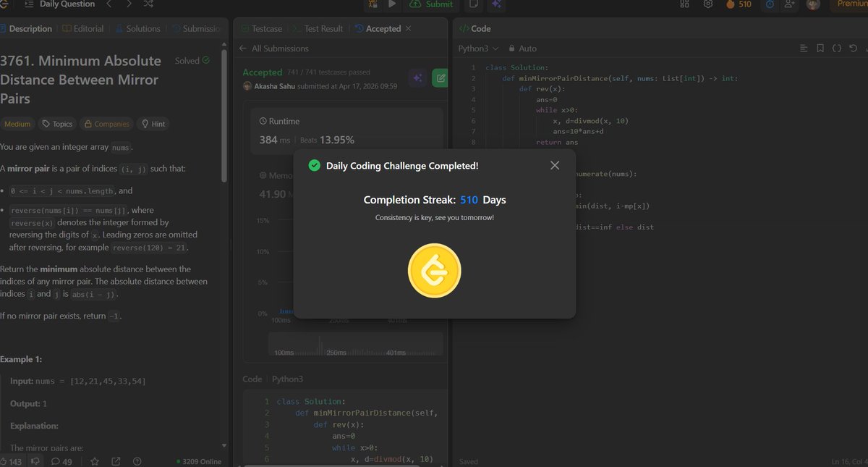Expand the Topics tag
This screenshot has height=467, width=868.
[57, 124]
